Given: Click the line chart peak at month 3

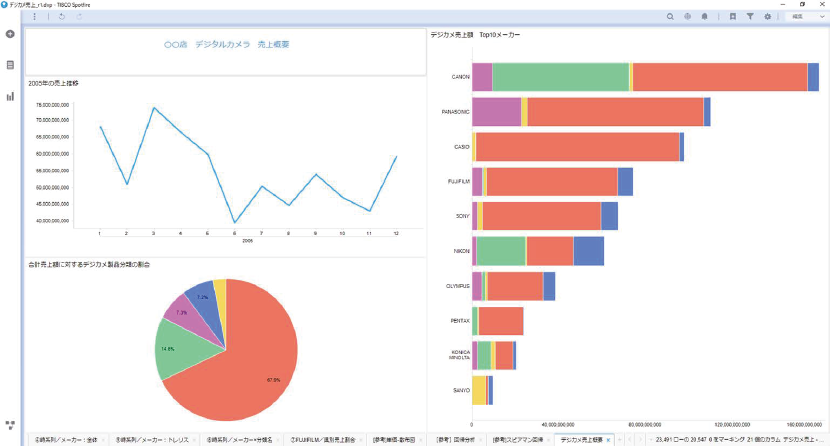Looking at the screenshot, I should coord(154,108).
